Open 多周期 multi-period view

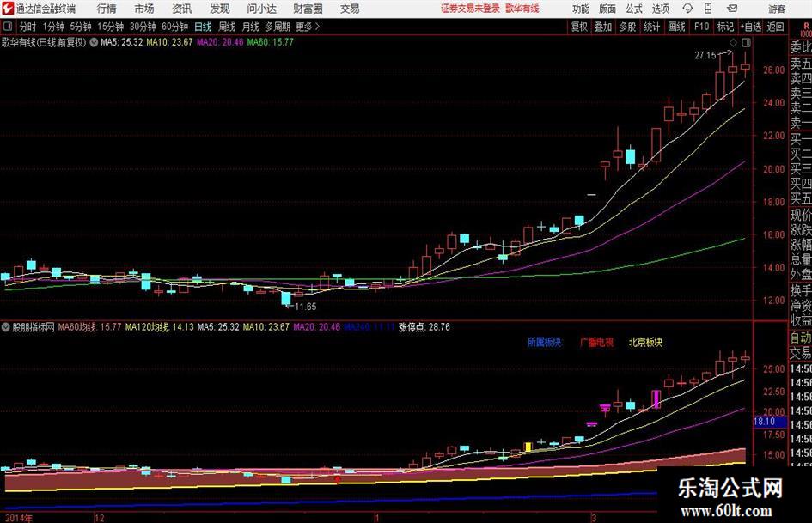[278, 27]
